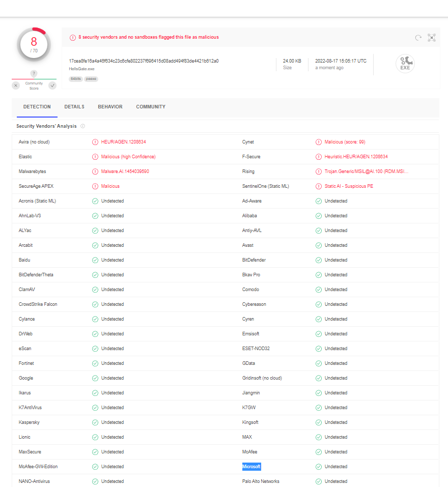
Task: Click the green check icon for BitDefender
Action: [x=319, y=260]
